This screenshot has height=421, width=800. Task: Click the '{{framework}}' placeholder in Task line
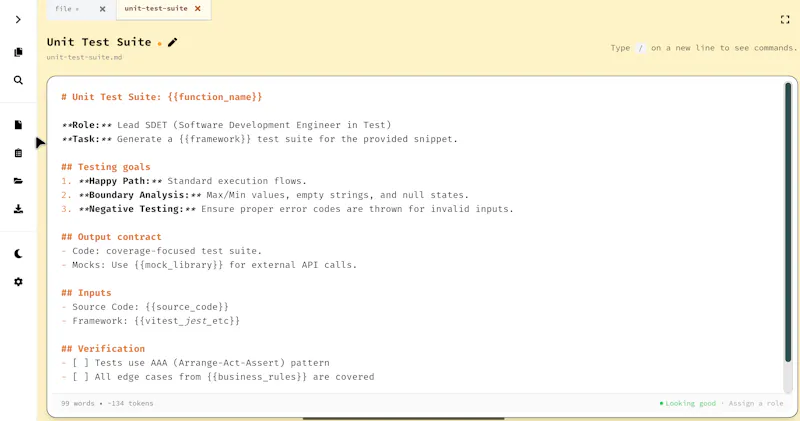pos(215,139)
